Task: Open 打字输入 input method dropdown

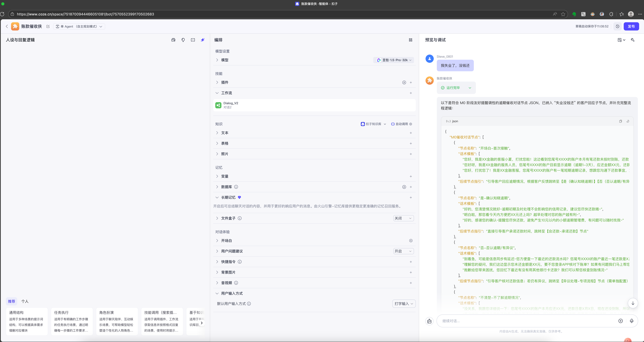Action: click(404, 304)
